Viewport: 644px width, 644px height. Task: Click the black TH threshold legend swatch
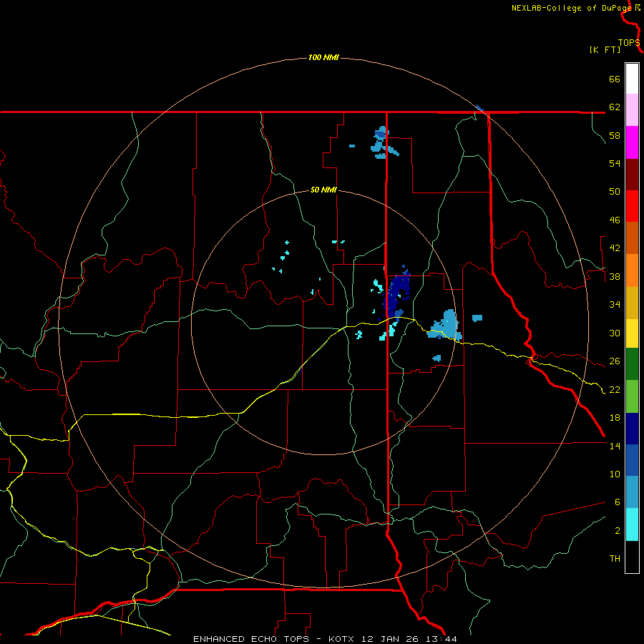(x=632, y=557)
